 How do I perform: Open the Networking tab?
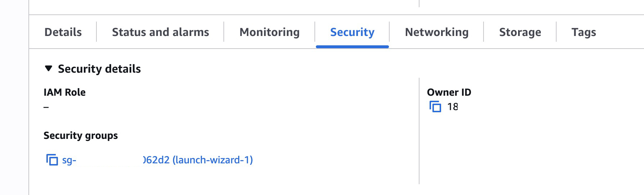(x=437, y=32)
